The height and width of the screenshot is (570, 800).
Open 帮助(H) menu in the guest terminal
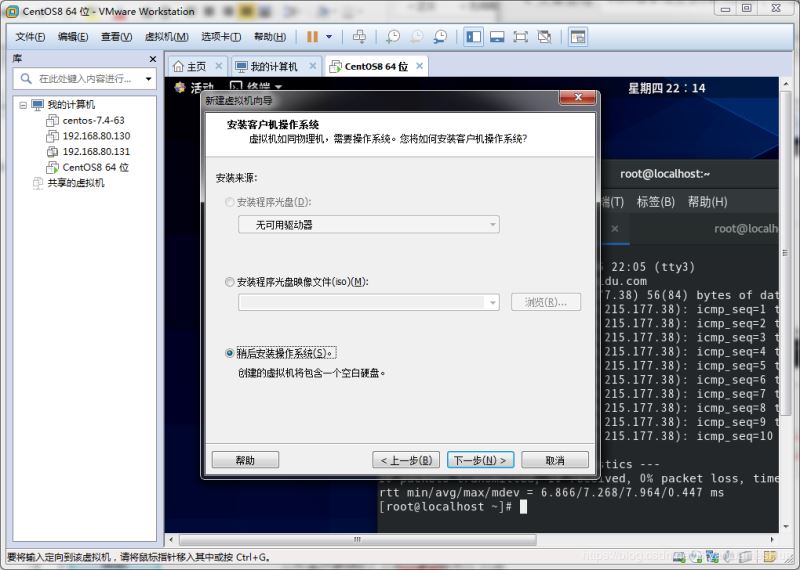(707, 202)
